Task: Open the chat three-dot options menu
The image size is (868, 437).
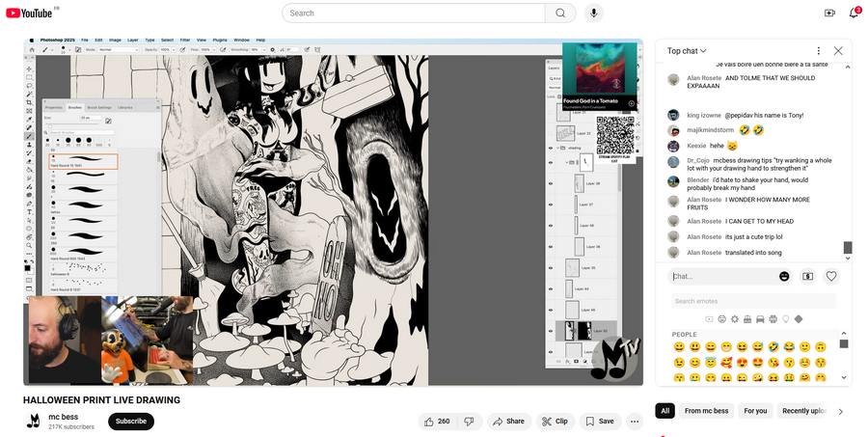Action: [818, 51]
